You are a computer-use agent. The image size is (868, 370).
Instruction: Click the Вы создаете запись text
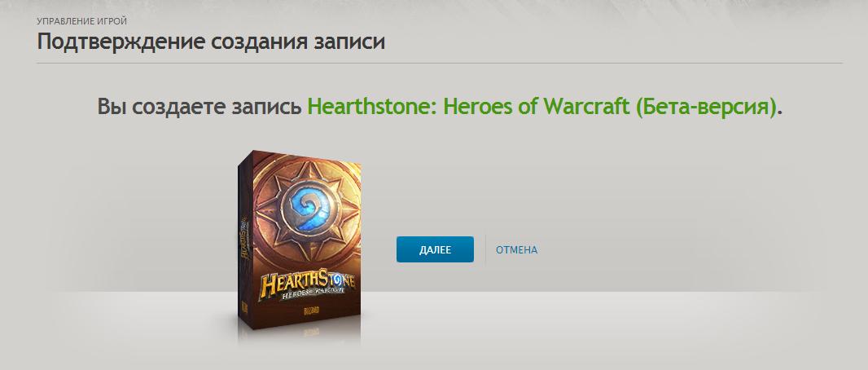tap(199, 106)
